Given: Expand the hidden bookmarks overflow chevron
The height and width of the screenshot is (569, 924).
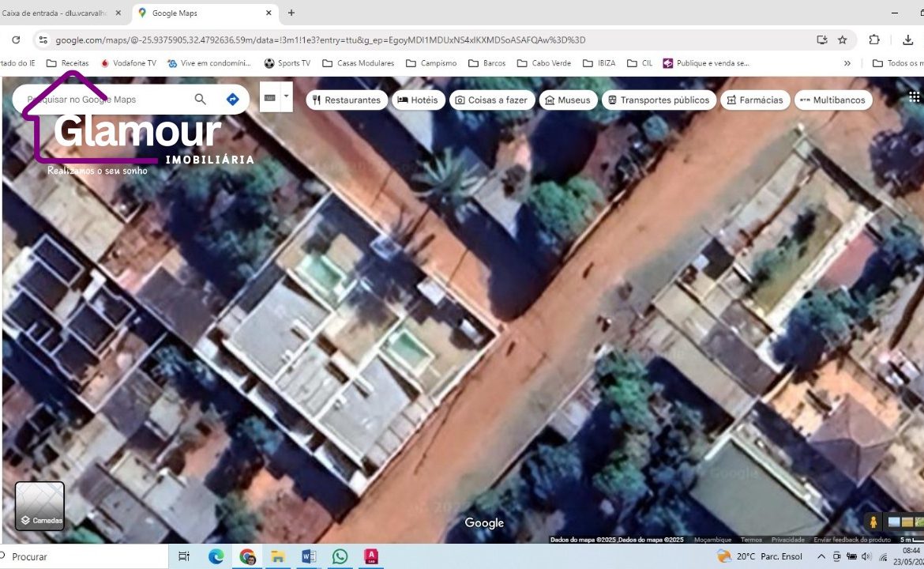Looking at the screenshot, I should [x=847, y=63].
